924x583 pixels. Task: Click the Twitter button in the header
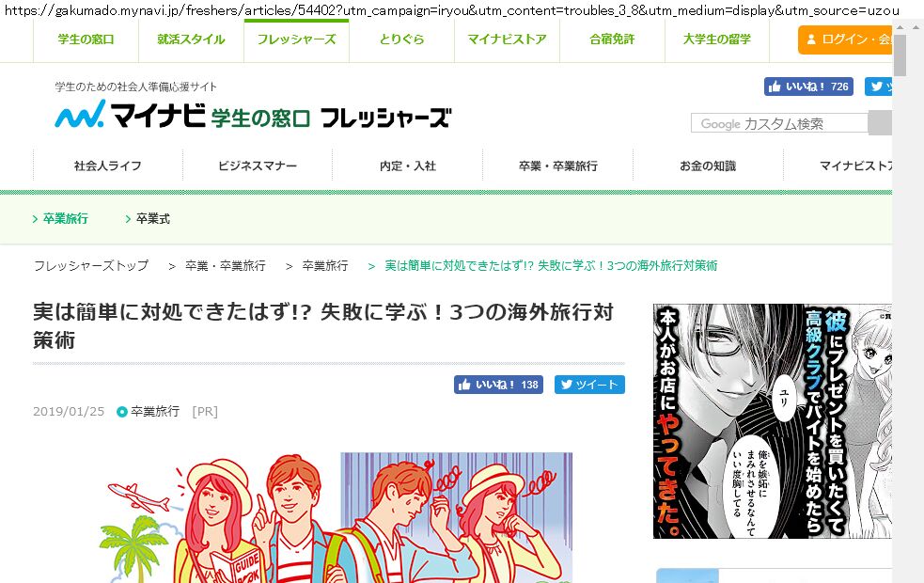[x=878, y=87]
